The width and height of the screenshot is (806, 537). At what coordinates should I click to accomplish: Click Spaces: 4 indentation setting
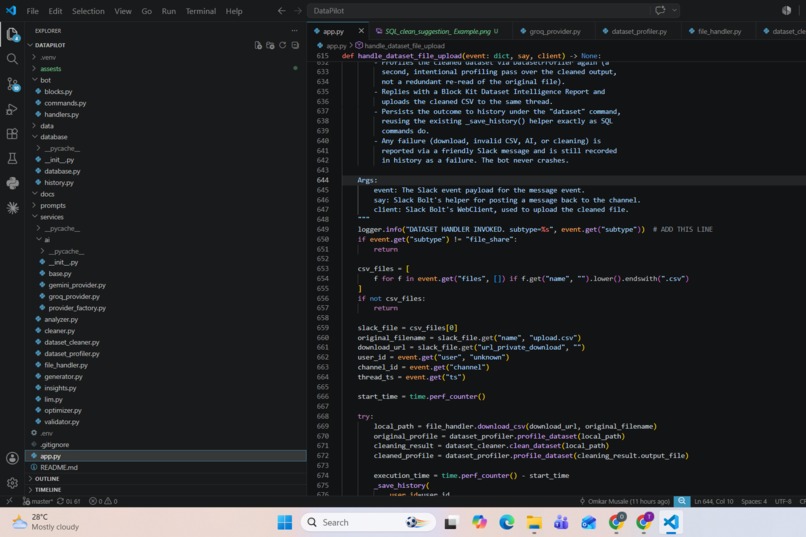tap(754, 501)
